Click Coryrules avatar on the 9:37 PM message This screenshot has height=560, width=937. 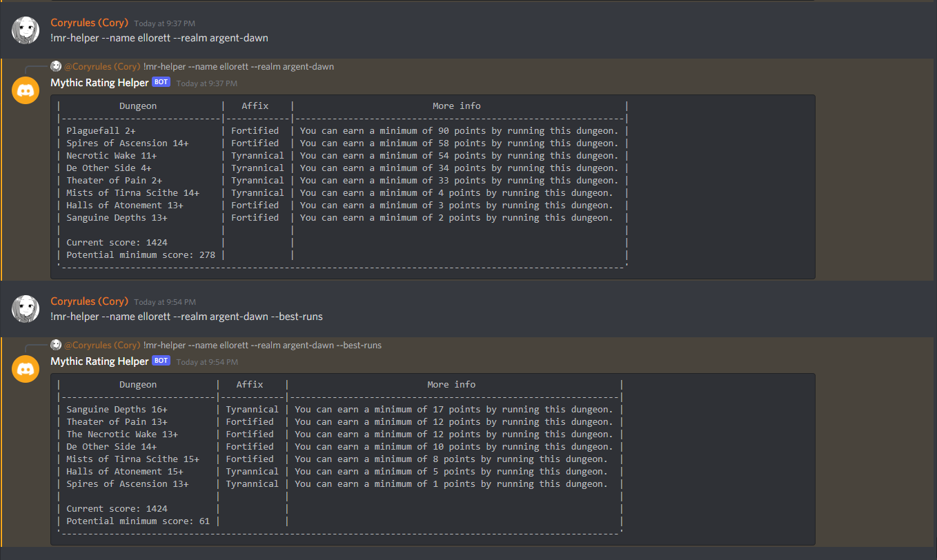point(26,31)
